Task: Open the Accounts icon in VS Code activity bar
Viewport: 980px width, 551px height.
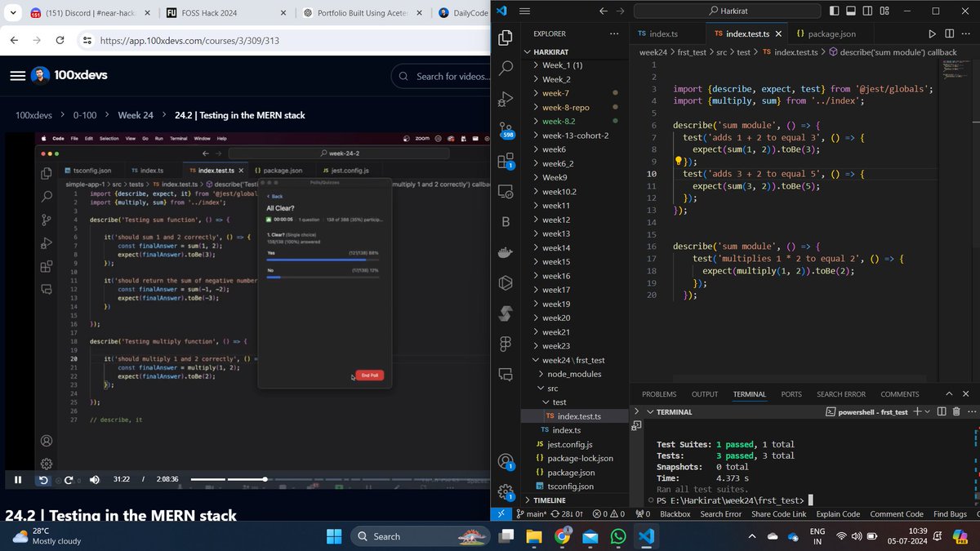Action: click(x=506, y=462)
